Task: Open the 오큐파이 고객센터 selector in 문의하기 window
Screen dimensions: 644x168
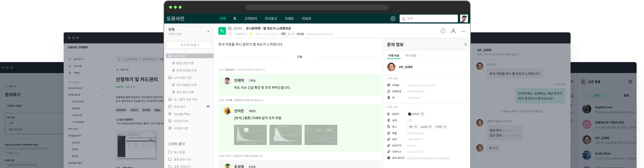Action: tap(34, 106)
